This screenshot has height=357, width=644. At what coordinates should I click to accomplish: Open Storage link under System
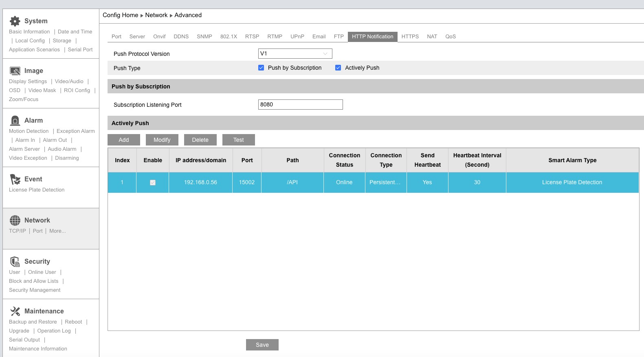coord(62,40)
